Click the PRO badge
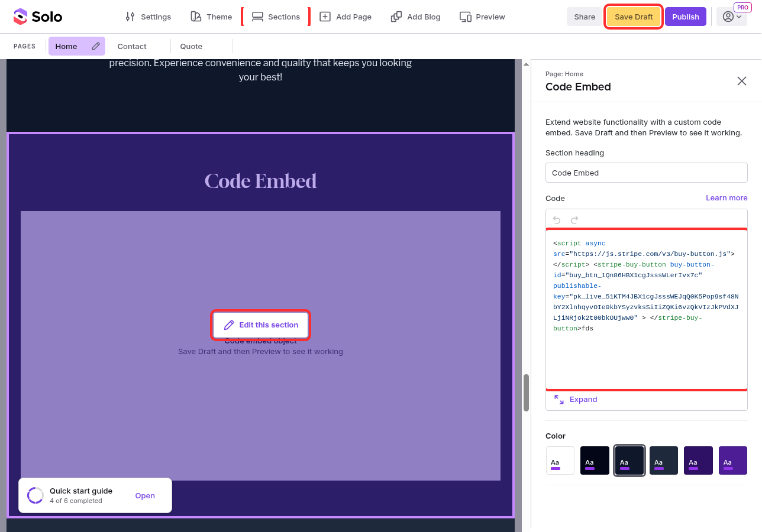 [x=742, y=8]
